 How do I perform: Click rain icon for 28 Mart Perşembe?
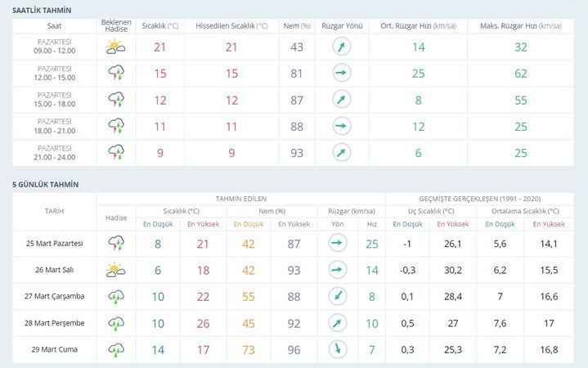[116, 323]
